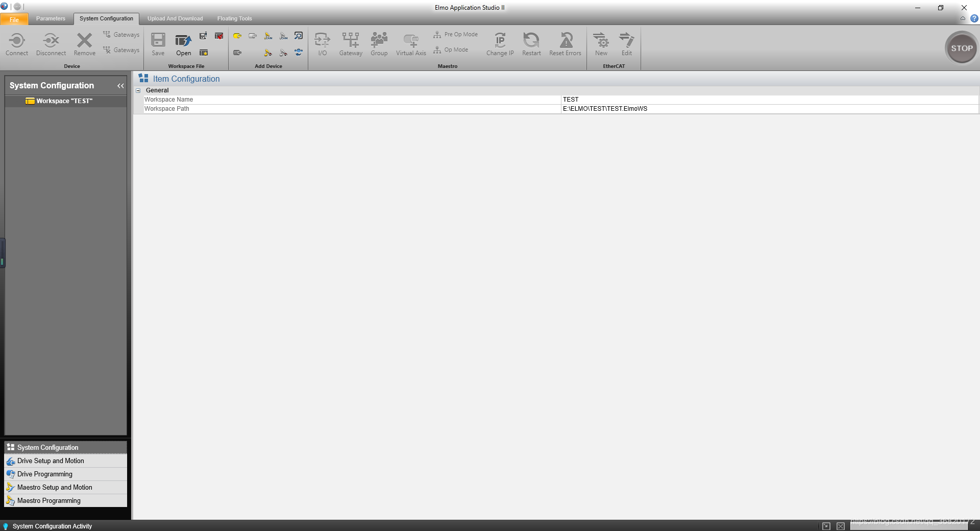Open Maestro Programming section
Image resolution: width=980 pixels, height=531 pixels.
click(65, 500)
